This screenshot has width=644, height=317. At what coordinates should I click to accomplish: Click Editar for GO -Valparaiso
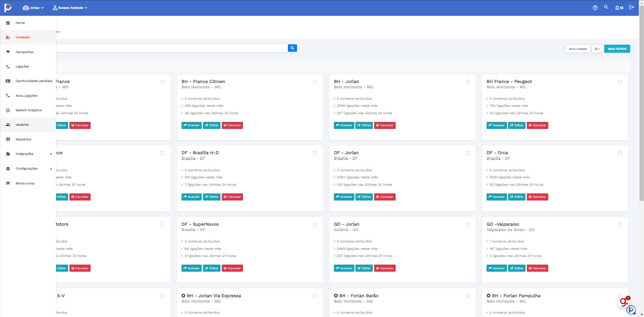tap(517, 268)
